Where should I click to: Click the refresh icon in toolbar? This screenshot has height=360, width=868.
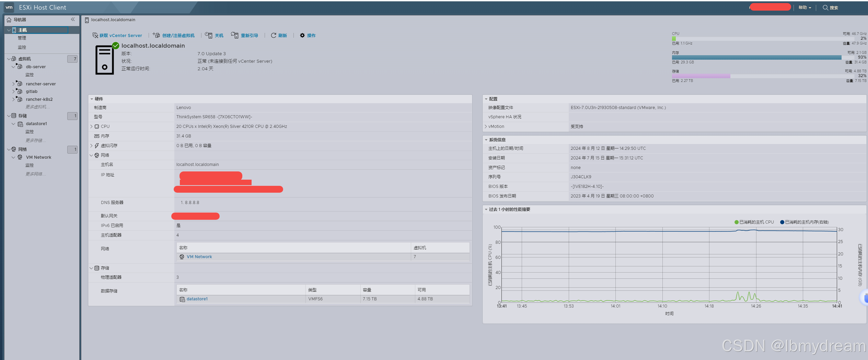click(274, 35)
